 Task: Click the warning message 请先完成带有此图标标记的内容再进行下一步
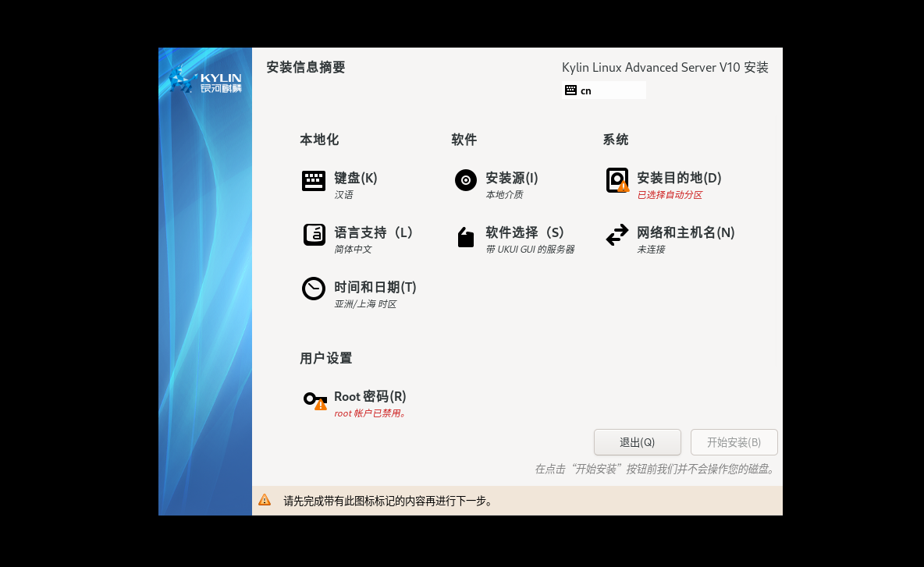pyautogui.click(x=389, y=501)
